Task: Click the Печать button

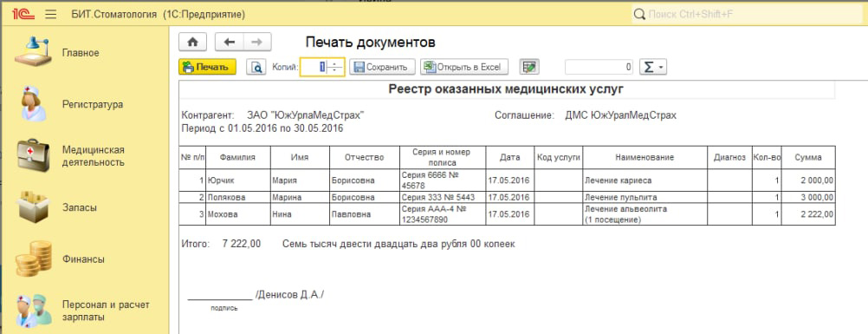Action: click(208, 67)
